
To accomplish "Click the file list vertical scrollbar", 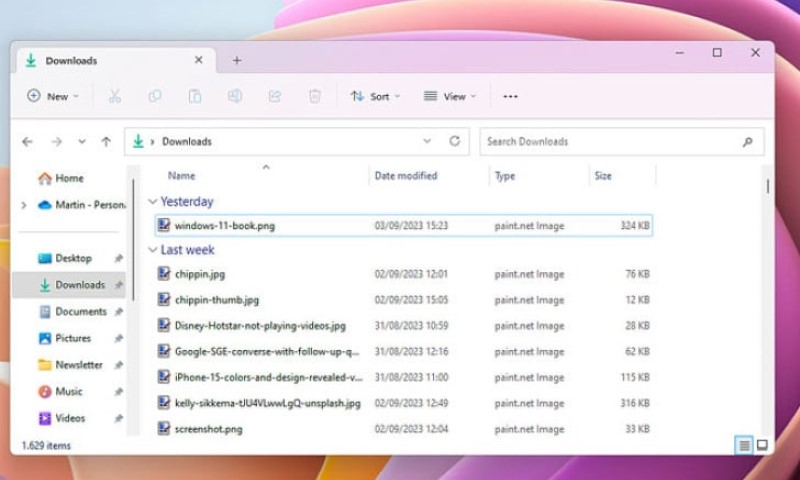I will (x=767, y=186).
